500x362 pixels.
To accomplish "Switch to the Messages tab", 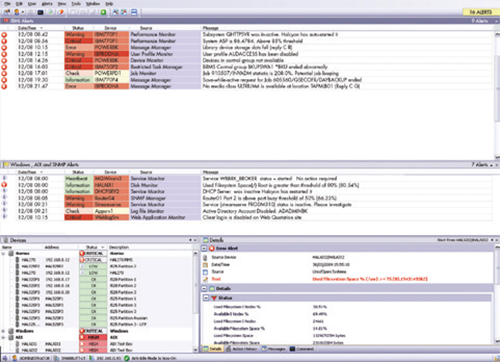I will click(274, 349).
